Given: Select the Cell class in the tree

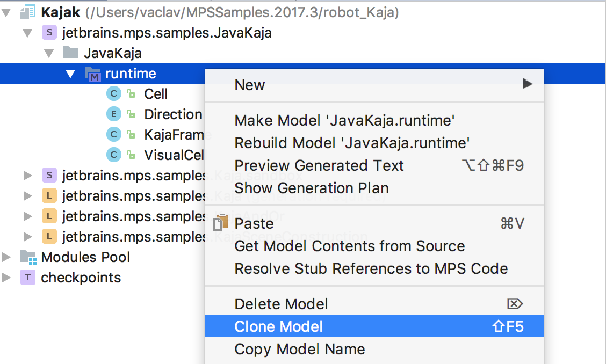Looking at the screenshot, I should point(156,94).
